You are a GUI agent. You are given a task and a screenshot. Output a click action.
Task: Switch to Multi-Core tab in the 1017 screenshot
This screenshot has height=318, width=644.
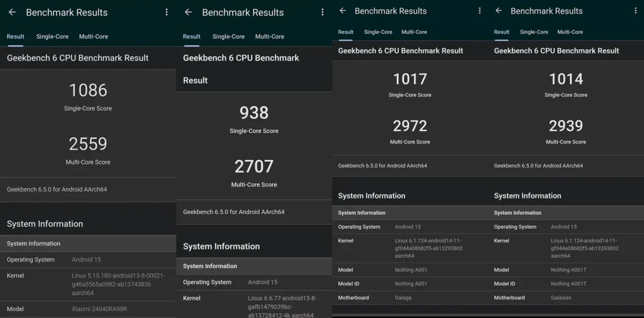coord(414,32)
